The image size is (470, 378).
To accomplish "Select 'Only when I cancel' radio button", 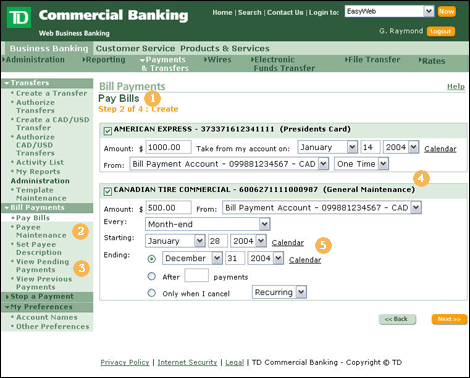I will coord(152,293).
